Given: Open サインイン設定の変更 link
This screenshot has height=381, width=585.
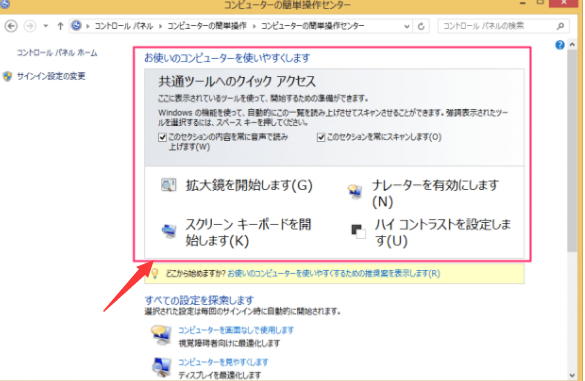Looking at the screenshot, I should [51, 76].
